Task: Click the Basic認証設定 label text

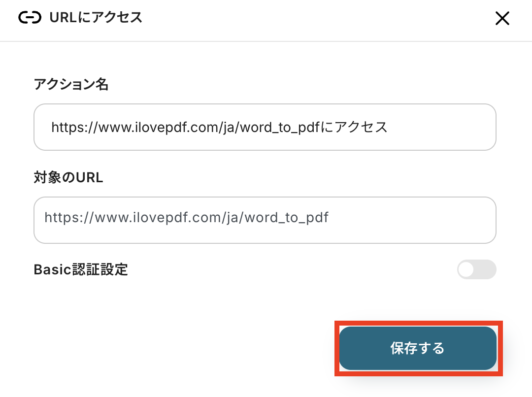Action: click(x=81, y=269)
